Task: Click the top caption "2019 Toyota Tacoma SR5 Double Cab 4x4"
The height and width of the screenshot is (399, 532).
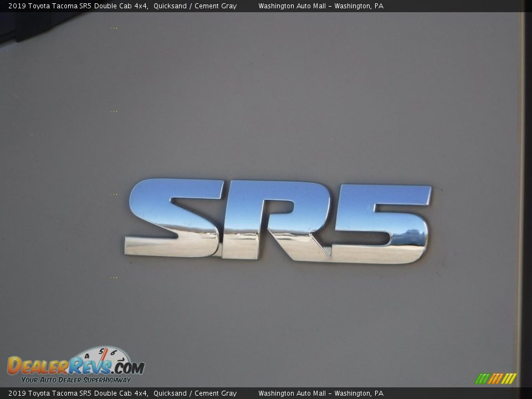Action: [x=78, y=6]
